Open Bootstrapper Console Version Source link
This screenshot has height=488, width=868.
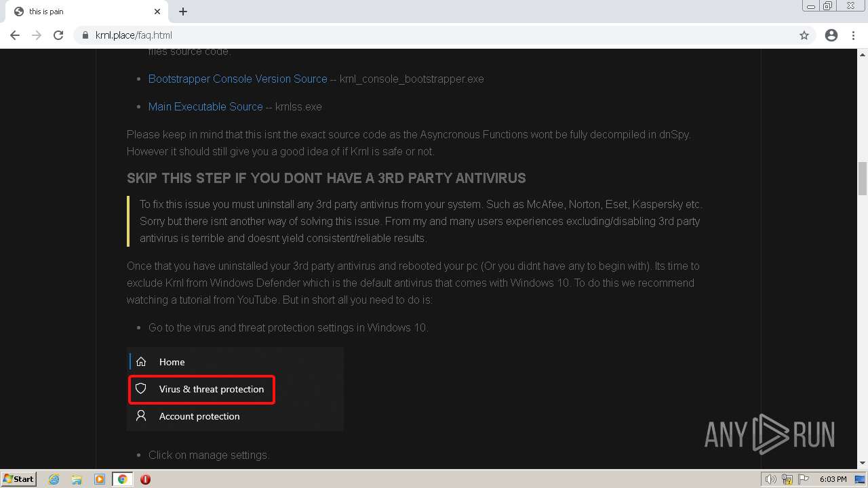tap(237, 79)
